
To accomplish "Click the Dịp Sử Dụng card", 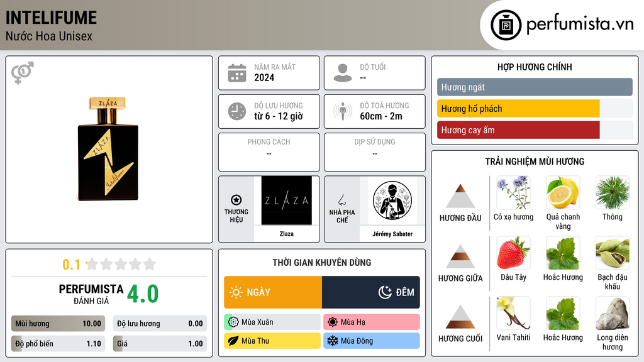I will pos(375,152).
